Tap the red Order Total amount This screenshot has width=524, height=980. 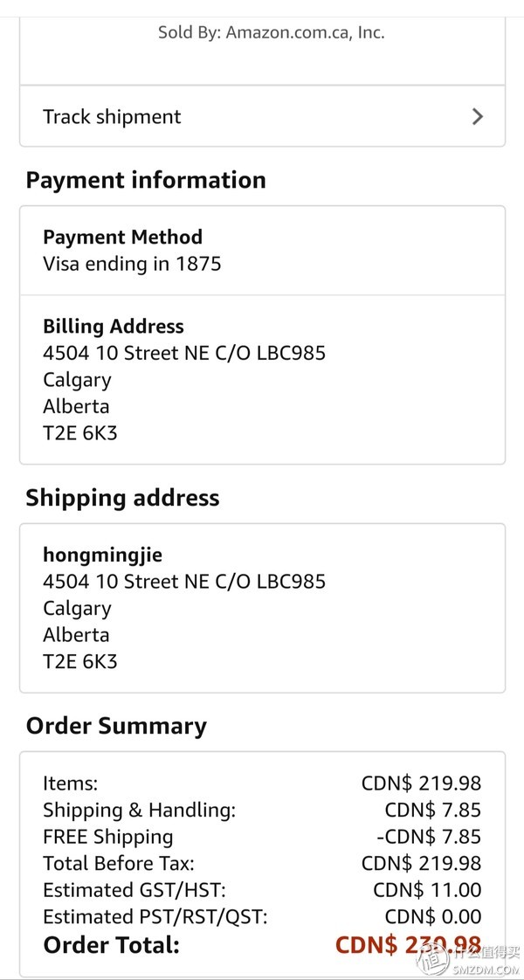(x=407, y=944)
